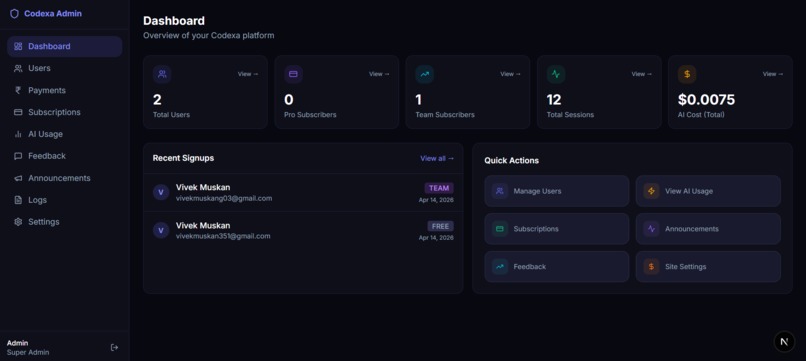Click the View AI Usage quick action
806x361 pixels.
(x=708, y=191)
